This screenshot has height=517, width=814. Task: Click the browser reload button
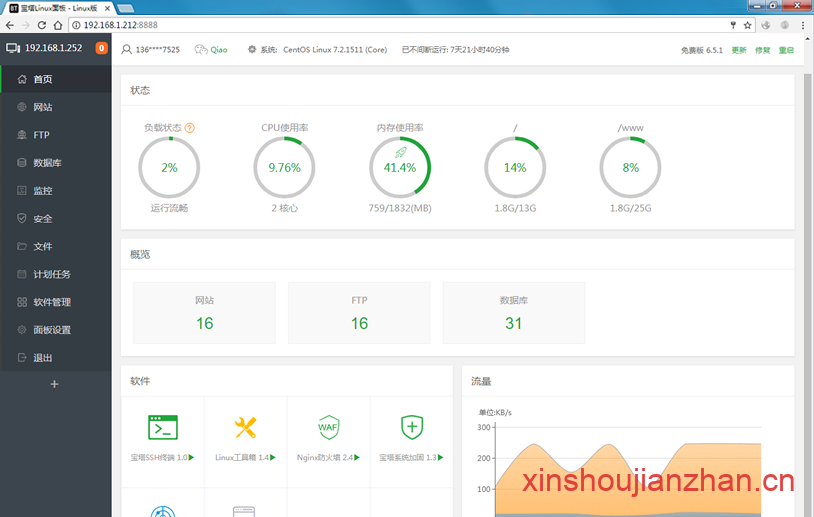click(53, 24)
